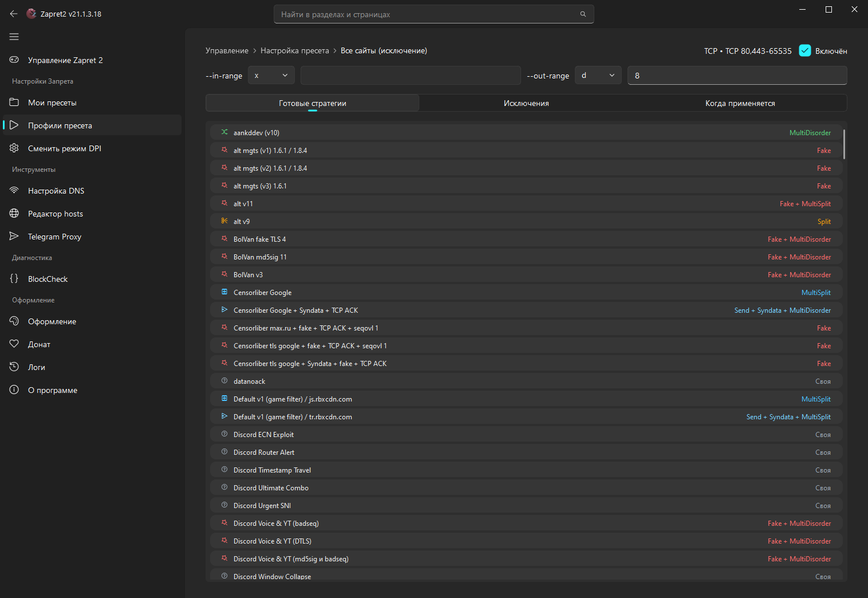Click the history icon beside Логи

(14, 367)
